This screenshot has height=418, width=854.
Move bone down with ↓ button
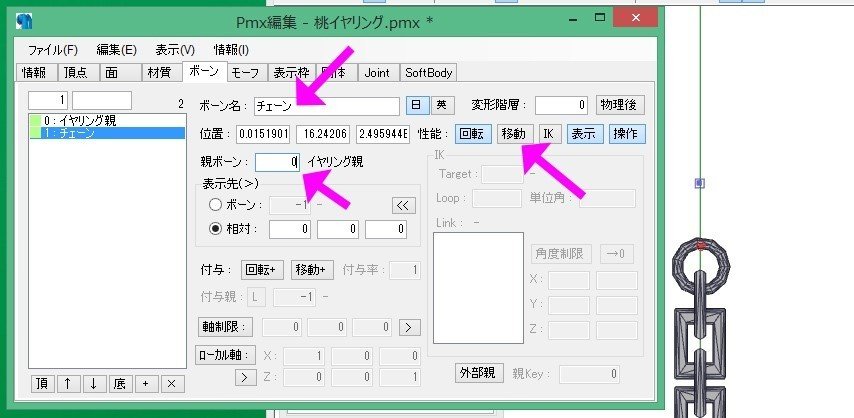coord(93,384)
